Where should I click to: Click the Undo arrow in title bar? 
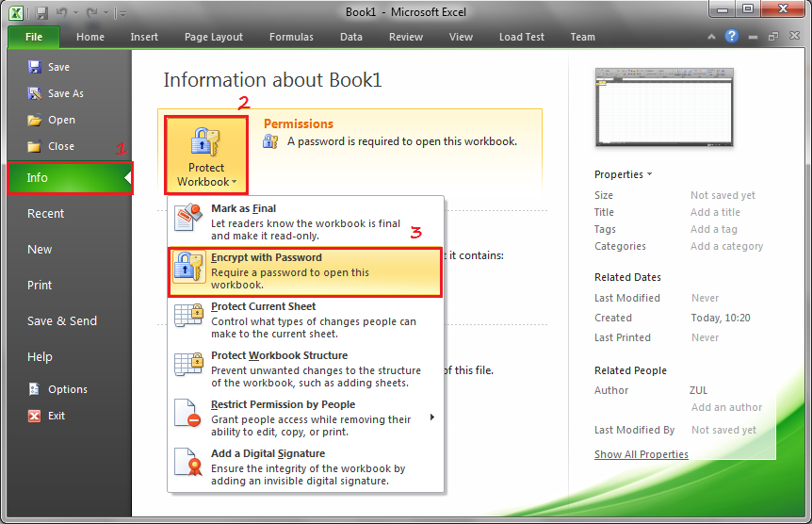point(61,12)
